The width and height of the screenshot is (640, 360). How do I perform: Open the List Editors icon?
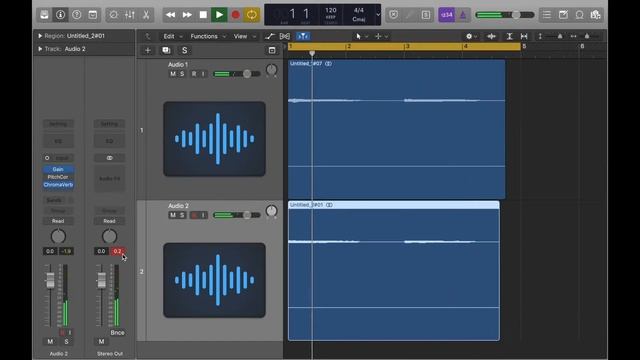547,15
